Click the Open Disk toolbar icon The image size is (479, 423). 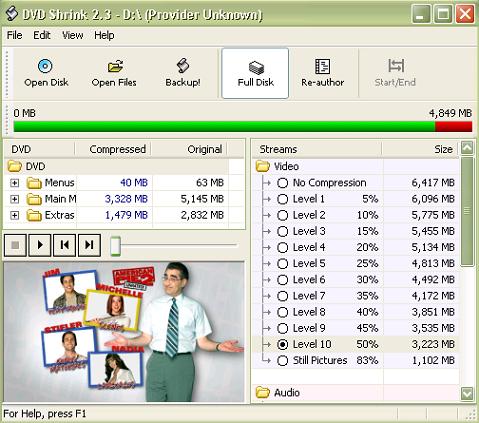point(45,66)
